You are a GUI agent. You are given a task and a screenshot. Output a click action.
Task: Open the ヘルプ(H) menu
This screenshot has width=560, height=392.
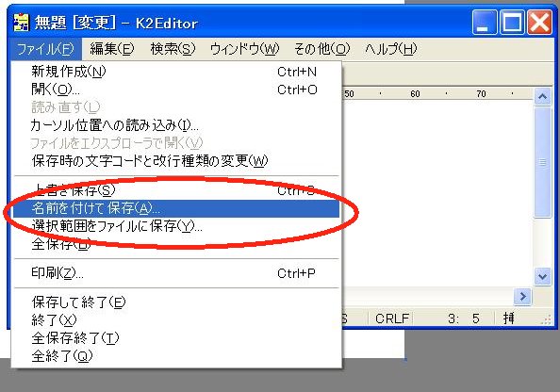(x=390, y=49)
